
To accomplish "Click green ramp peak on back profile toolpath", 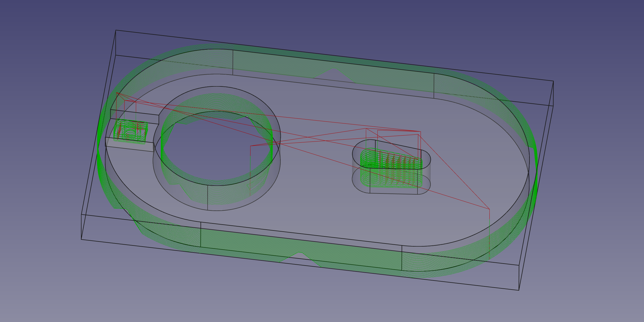I will tap(334, 68).
